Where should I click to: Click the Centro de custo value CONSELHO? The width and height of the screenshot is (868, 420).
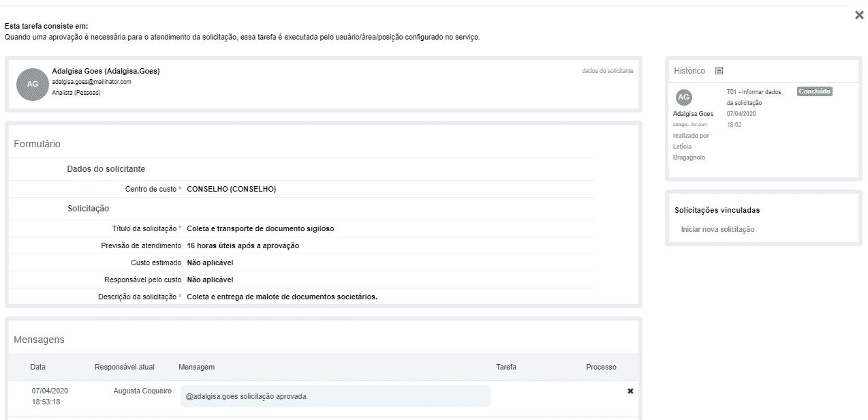[x=231, y=189]
